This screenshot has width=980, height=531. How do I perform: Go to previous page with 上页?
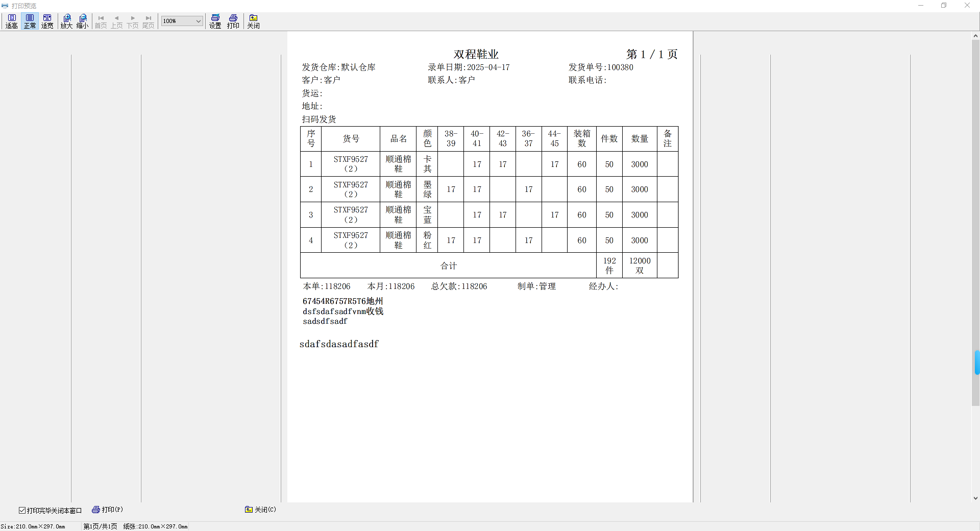pos(117,21)
